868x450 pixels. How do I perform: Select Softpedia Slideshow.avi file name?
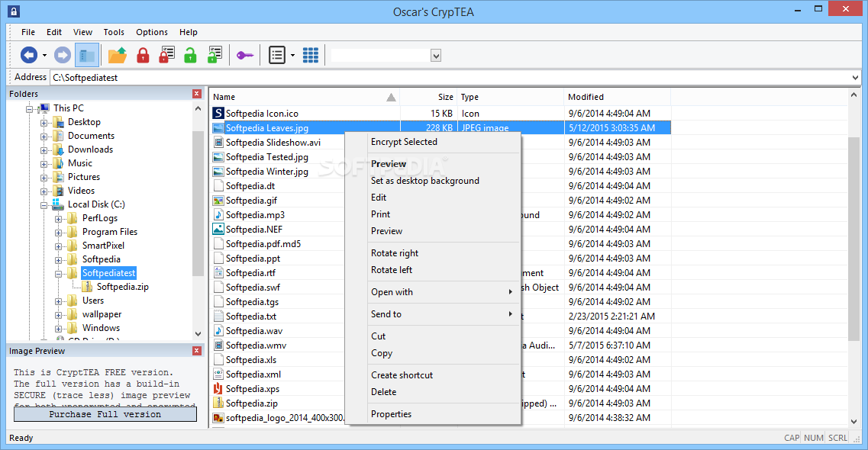(x=273, y=143)
